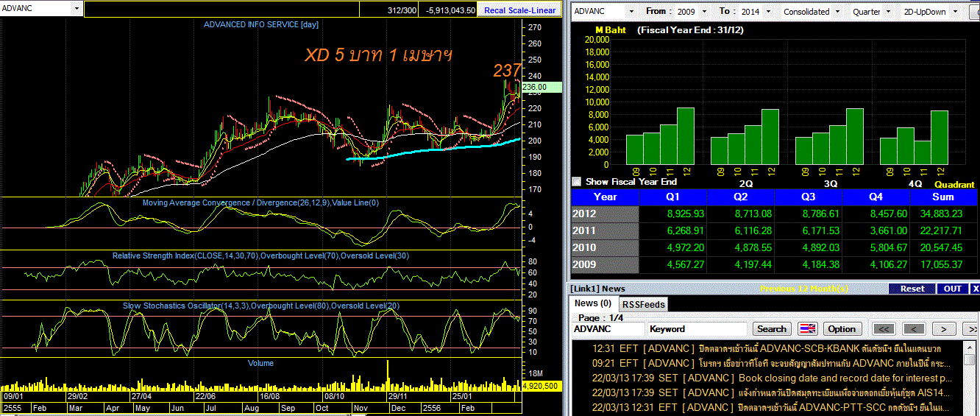The image size is (980, 416).
Task: Click the Quadrant label under the chart
Action: pos(954,185)
